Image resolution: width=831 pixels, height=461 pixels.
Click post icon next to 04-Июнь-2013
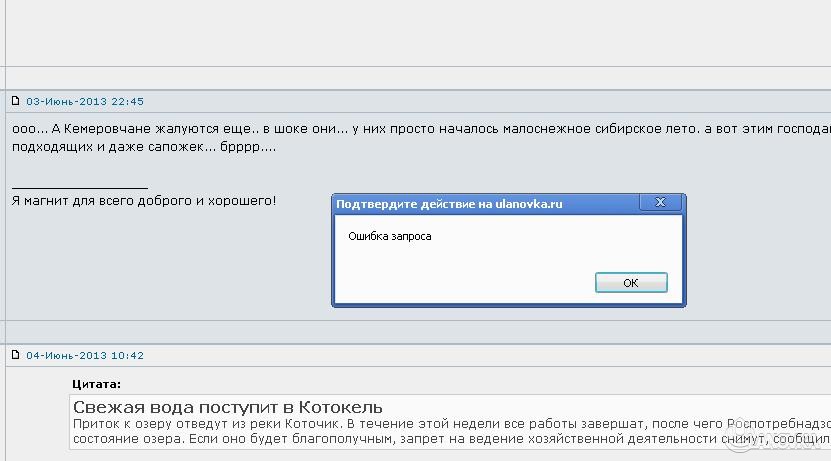pyautogui.click(x=15, y=355)
